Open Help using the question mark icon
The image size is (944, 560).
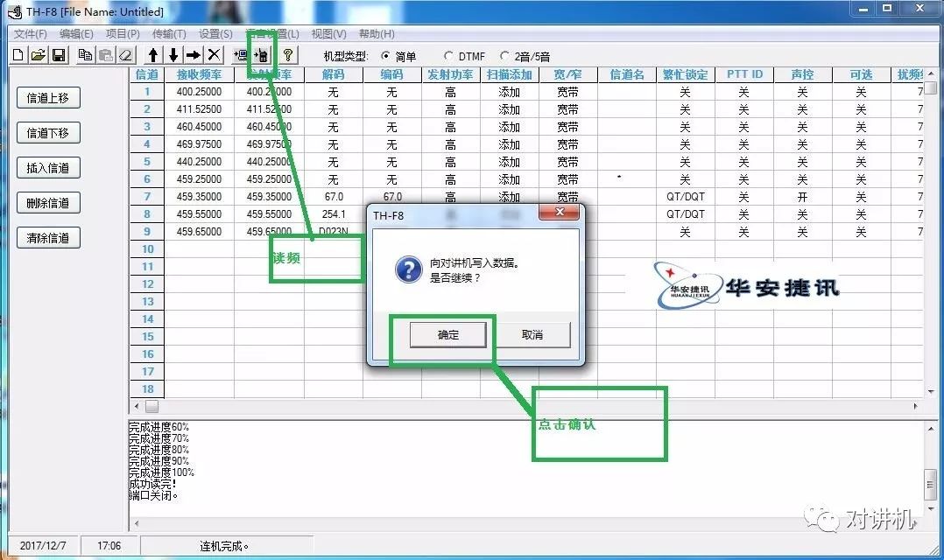289,54
